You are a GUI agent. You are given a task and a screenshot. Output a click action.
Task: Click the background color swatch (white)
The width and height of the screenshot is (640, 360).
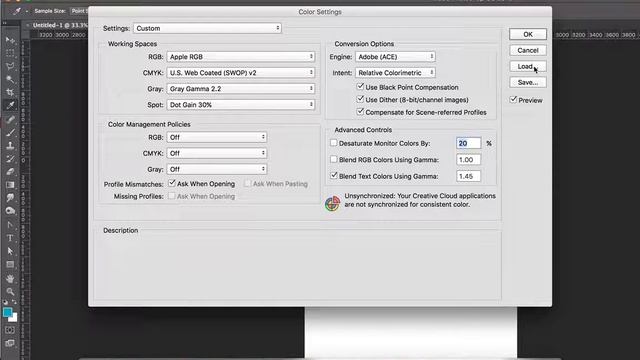pos(14,318)
